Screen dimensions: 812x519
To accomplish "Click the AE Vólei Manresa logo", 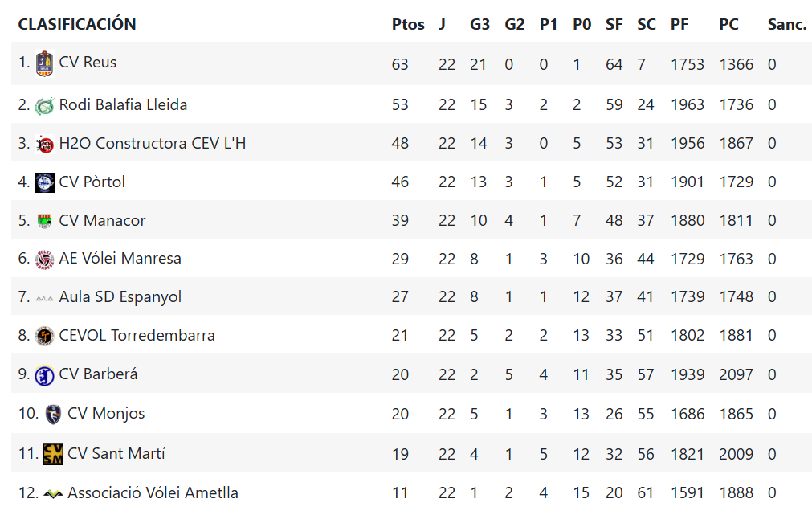I will tap(44, 259).
